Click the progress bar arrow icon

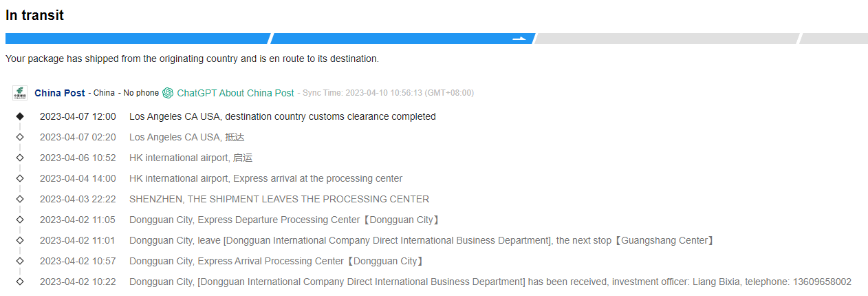[520, 39]
